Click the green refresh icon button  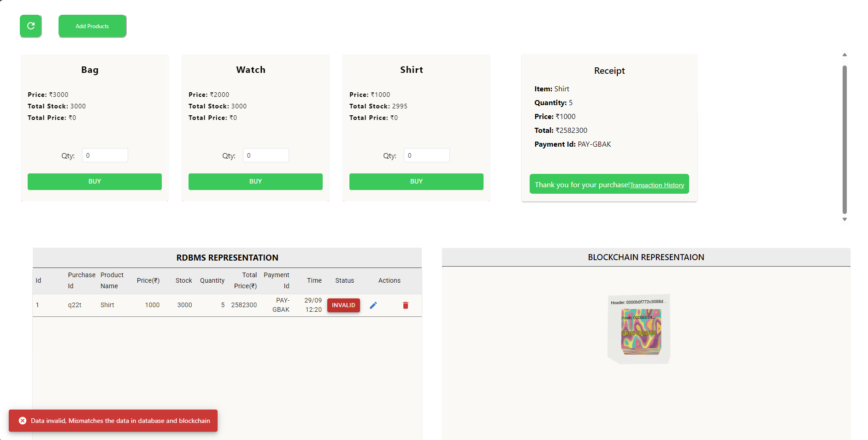[x=31, y=26]
